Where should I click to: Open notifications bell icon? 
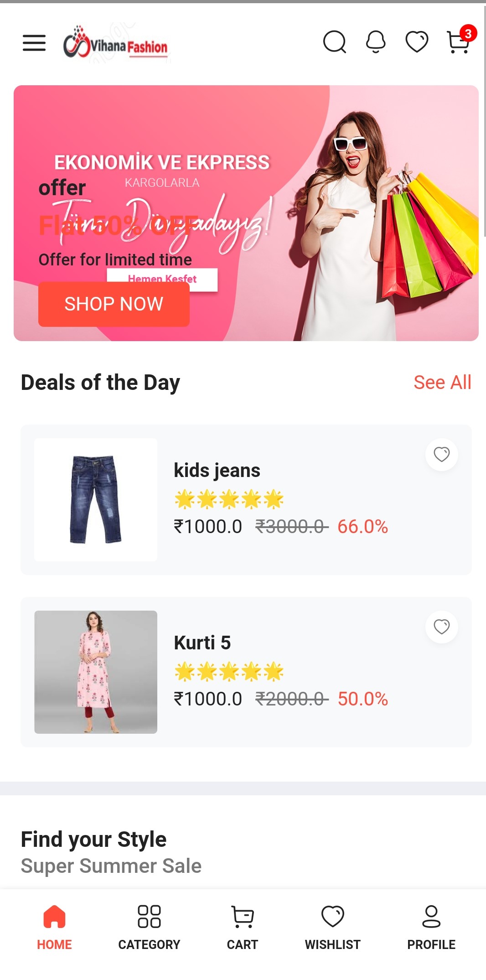coord(376,42)
